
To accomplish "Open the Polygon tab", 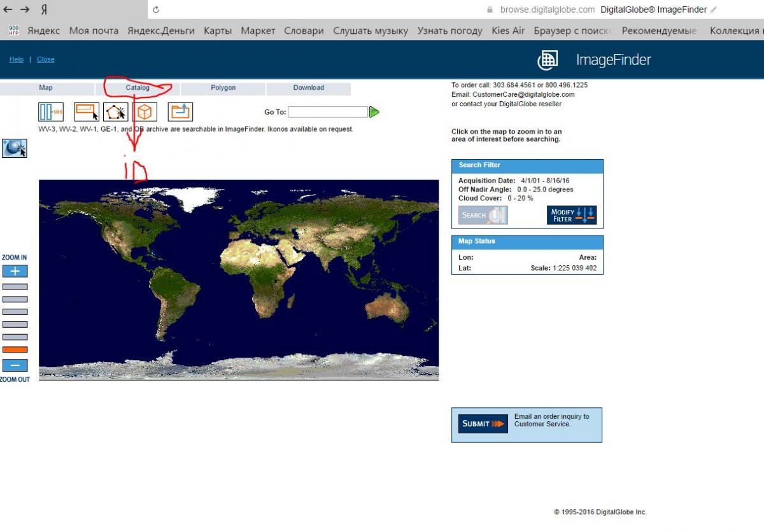I will pos(223,88).
